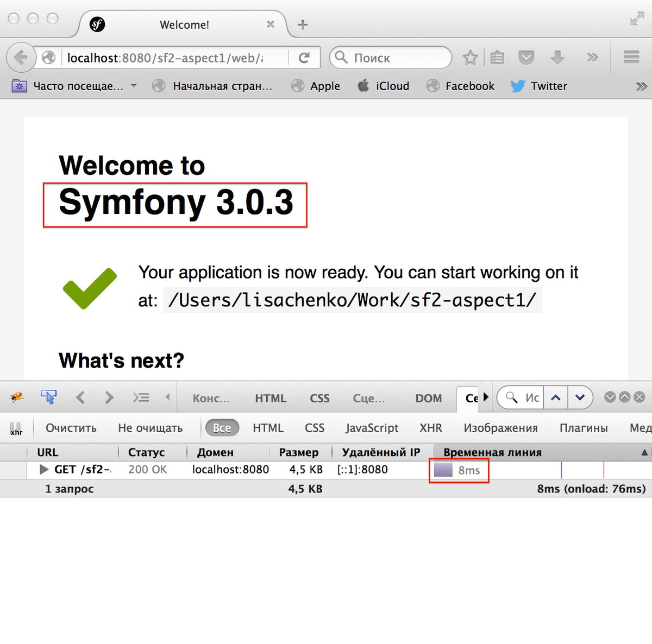The height and width of the screenshot is (644, 652).
Task: Toggle the XHR break icon
Action: 16,428
